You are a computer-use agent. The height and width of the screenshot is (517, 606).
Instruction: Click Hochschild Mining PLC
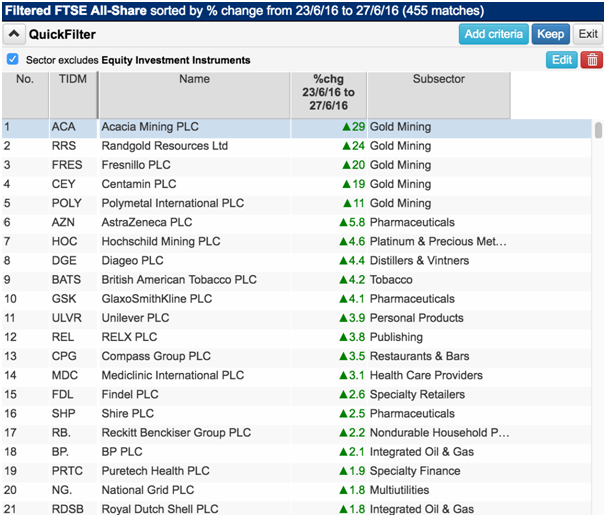tap(161, 241)
